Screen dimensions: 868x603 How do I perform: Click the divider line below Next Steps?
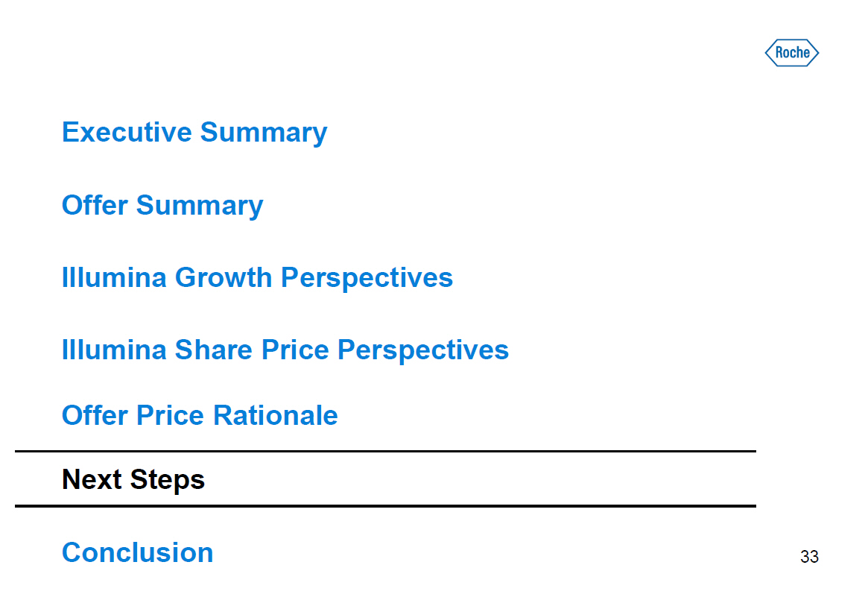(x=385, y=506)
